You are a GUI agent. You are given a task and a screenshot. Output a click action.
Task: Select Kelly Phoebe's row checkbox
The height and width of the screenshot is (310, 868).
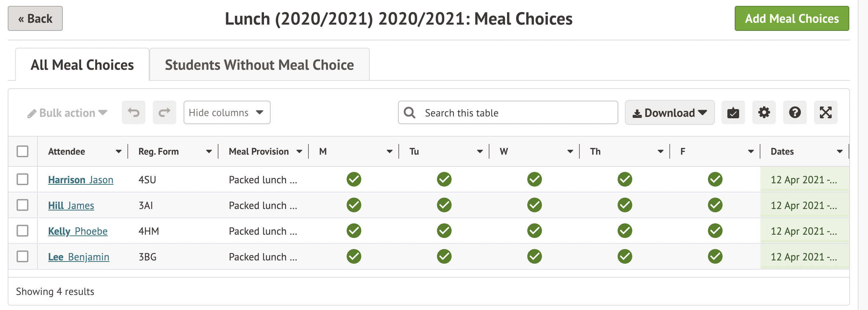[22, 231]
